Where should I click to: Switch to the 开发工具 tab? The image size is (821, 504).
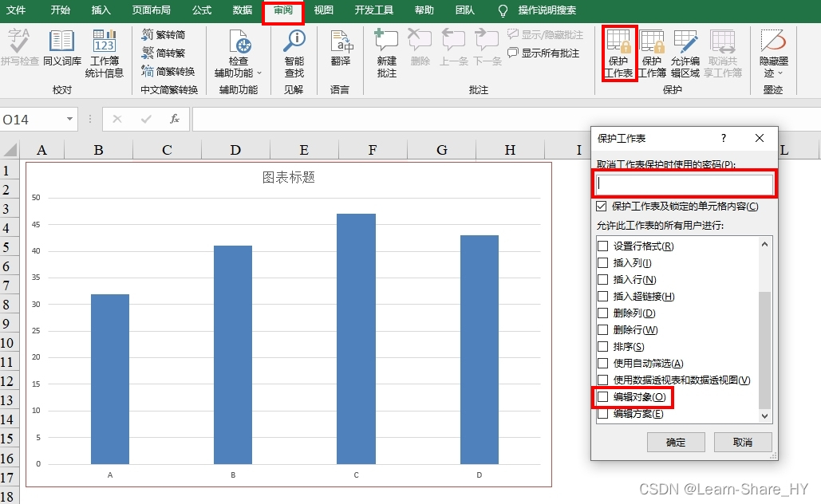coord(374,10)
